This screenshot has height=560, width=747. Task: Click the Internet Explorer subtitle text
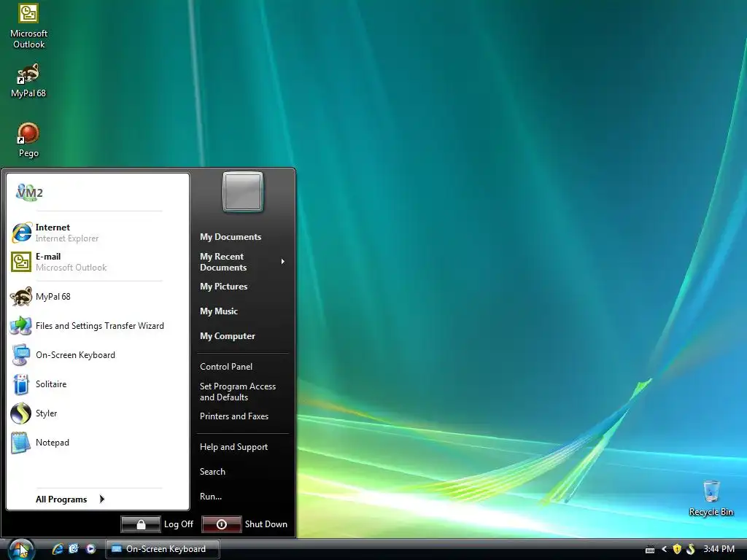point(66,238)
